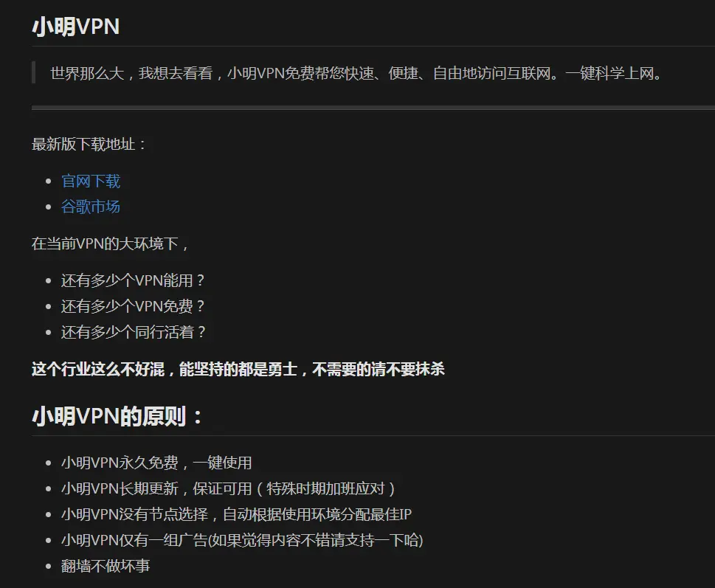The image size is (715, 588).
Task: Click the bullet 小明VPN长期更新，保证可用
Action: [228, 489]
